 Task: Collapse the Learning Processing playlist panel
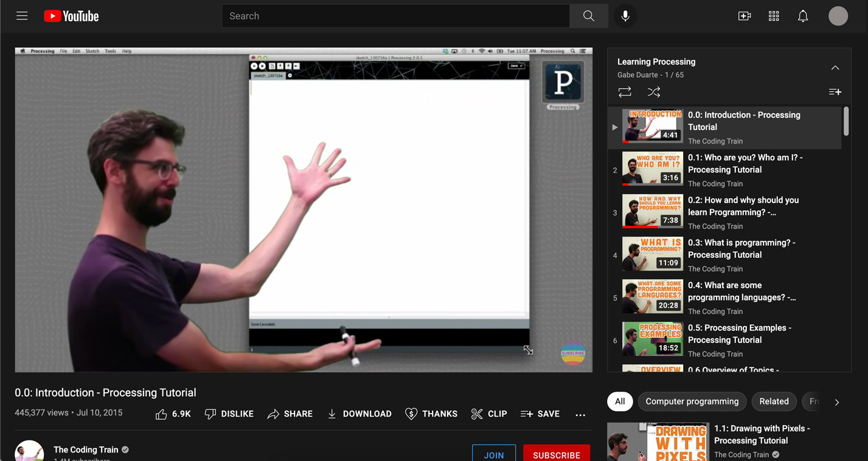pos(835,68)
